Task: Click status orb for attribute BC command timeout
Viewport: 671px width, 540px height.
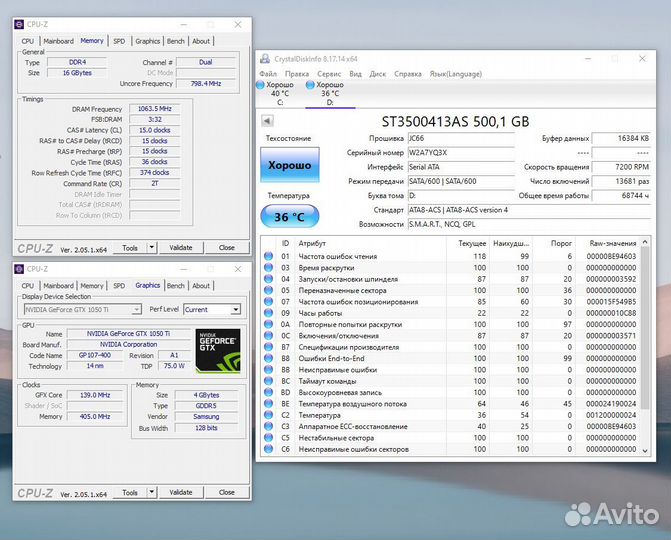Action: click(268, 381)
